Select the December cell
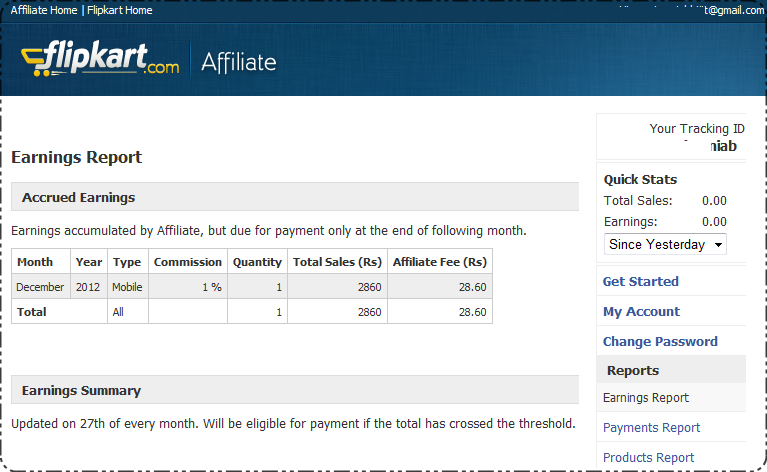 [x=41, y=287]
